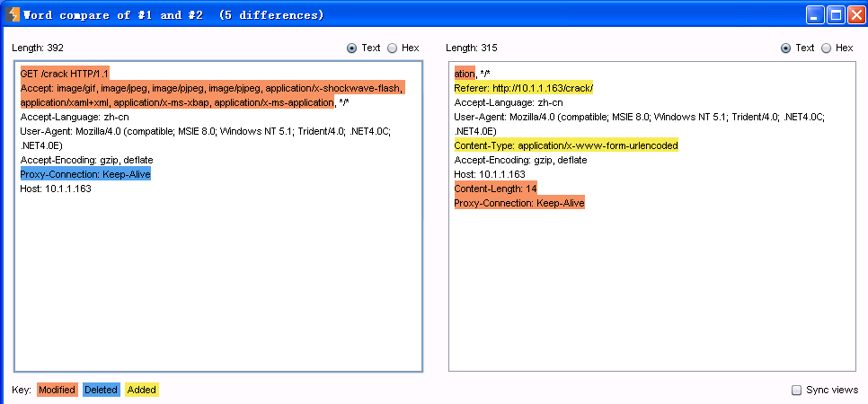Click the modified 'ation' fragment in right pane
The height and width of the screenshot is (404, 868).
tap(465, 74)
